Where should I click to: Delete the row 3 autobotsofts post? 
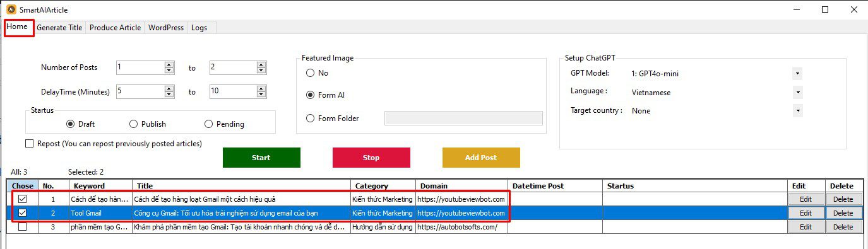(x=843, y=227)
